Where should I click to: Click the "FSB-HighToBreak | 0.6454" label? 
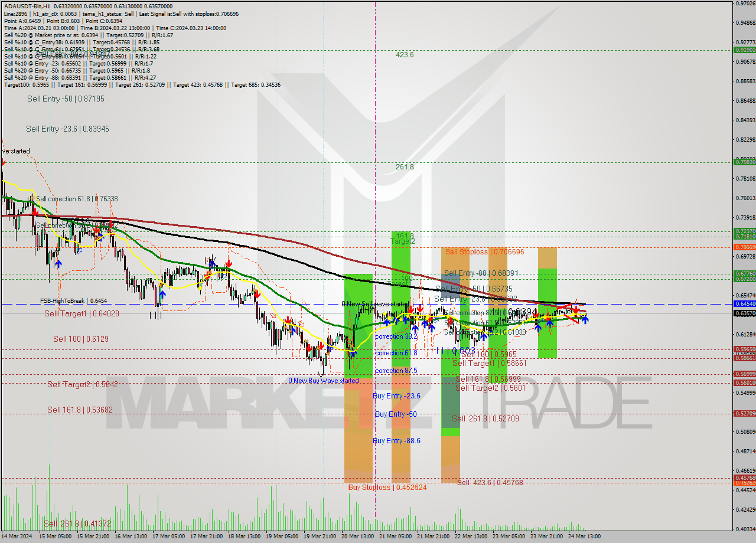click(x=73, y=300)
